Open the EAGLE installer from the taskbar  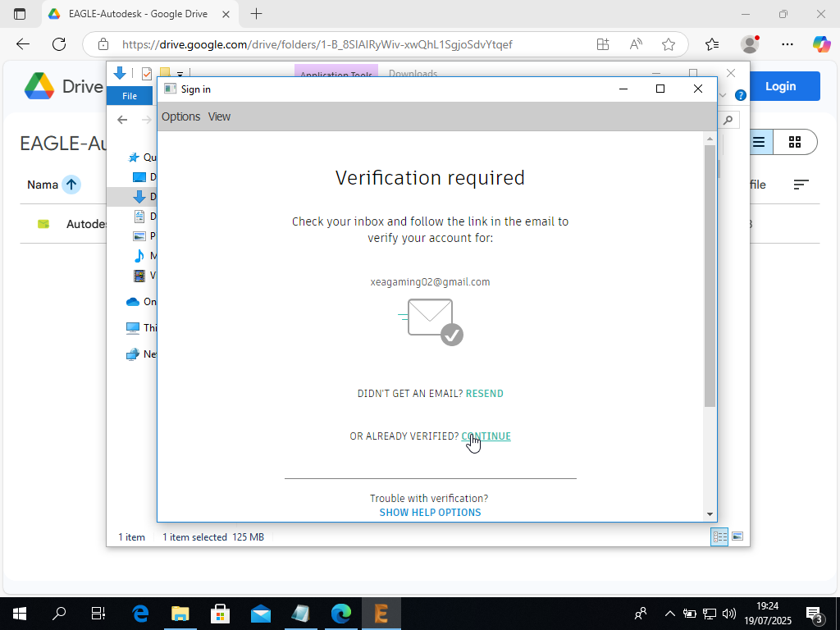click(381, 613)
